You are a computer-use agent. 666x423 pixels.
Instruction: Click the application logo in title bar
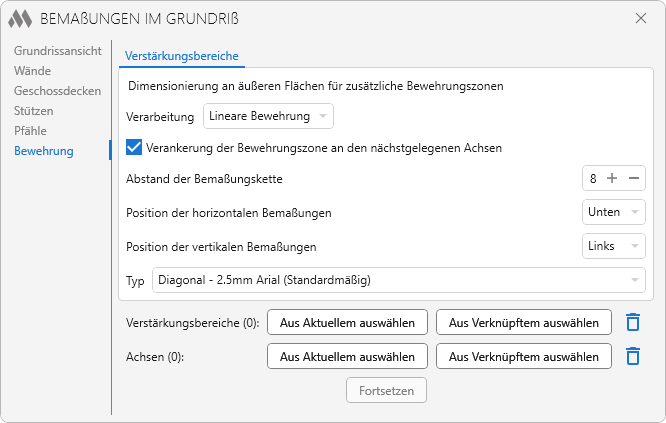[x=20, y=19]
